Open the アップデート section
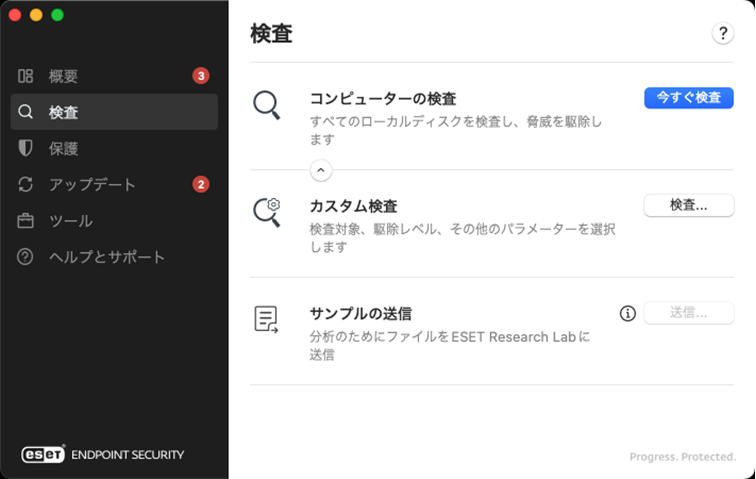The image size is (756, 479). coord(114,184)
